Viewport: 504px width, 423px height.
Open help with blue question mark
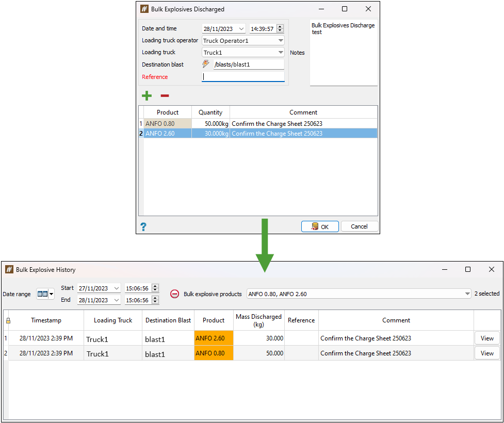pos(143,227)
